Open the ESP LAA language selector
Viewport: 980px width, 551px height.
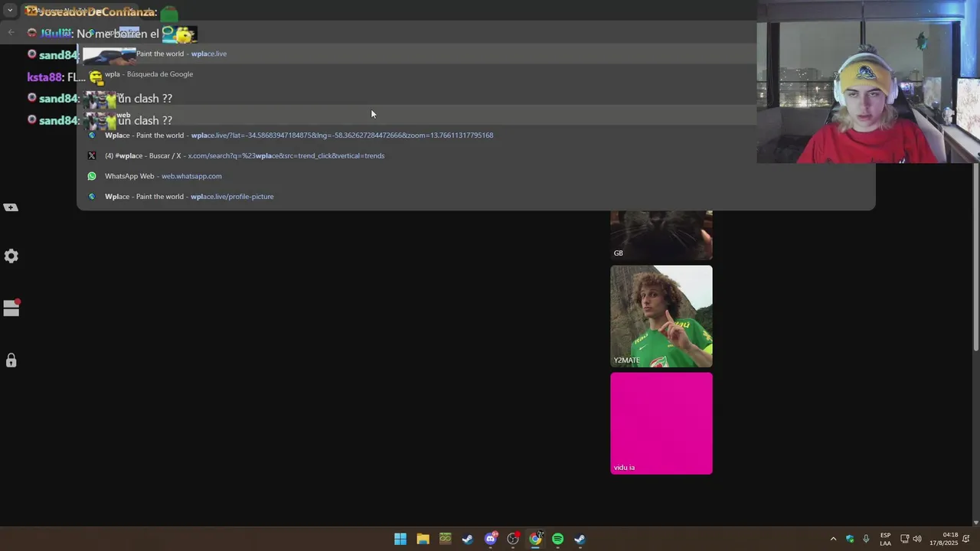(885, 539)
